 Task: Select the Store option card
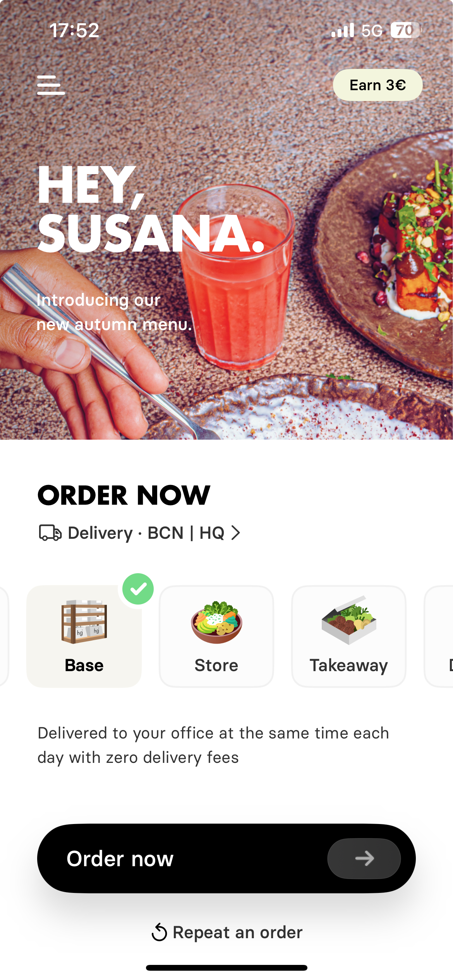216,636
